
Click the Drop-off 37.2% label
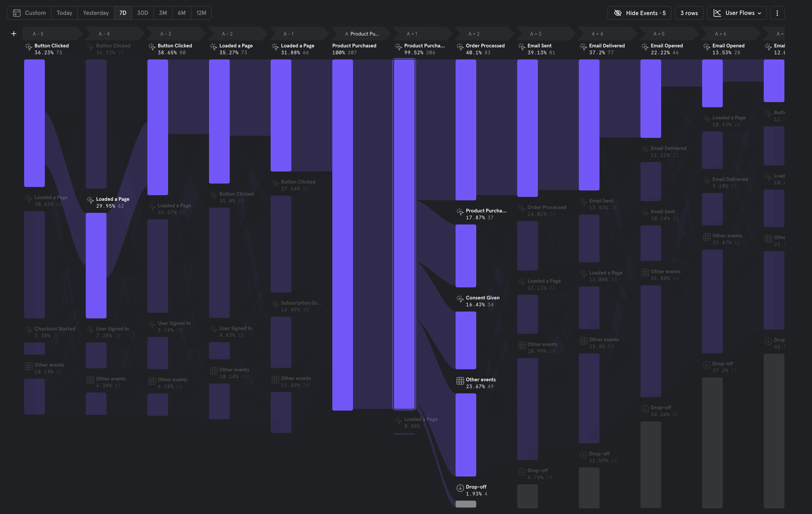tap(725, 367)
